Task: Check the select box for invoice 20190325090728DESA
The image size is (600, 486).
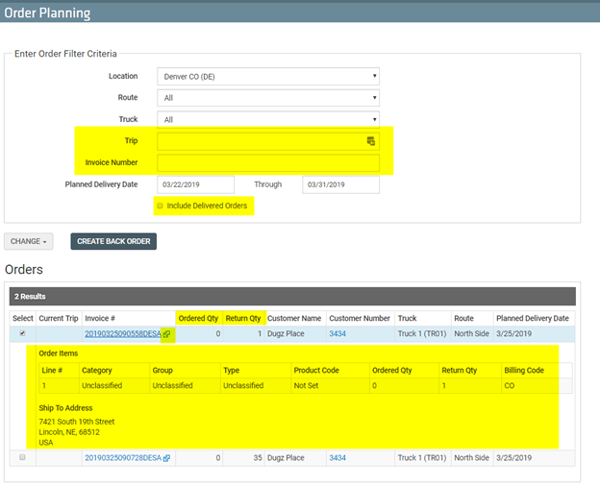Action: pyautogui.click(x=22, y=457)
